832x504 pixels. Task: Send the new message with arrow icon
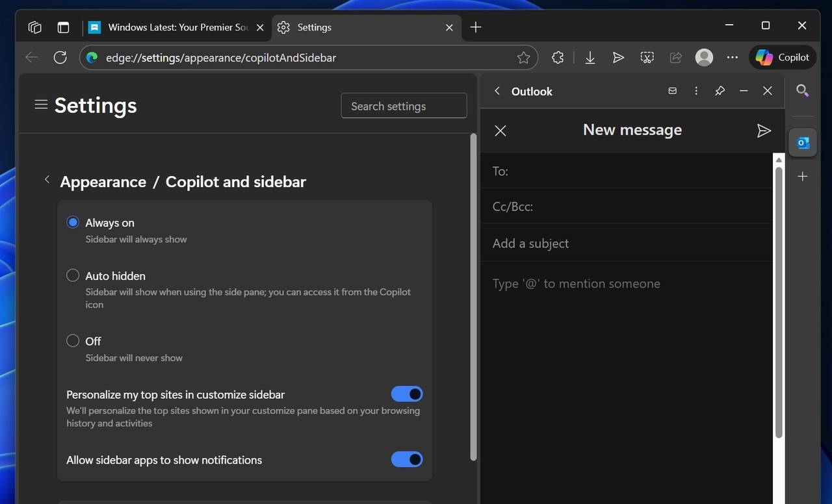click(764, 131)
